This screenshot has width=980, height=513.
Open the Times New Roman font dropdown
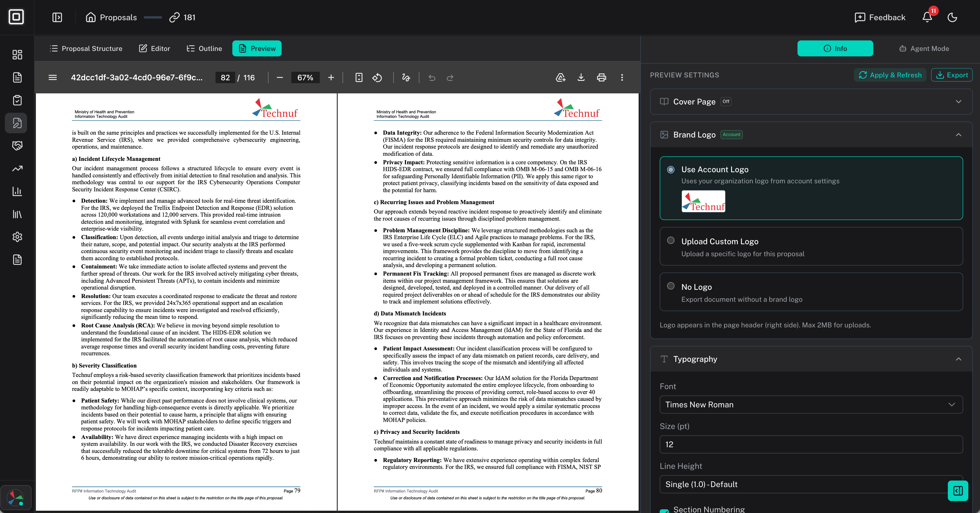811,404
